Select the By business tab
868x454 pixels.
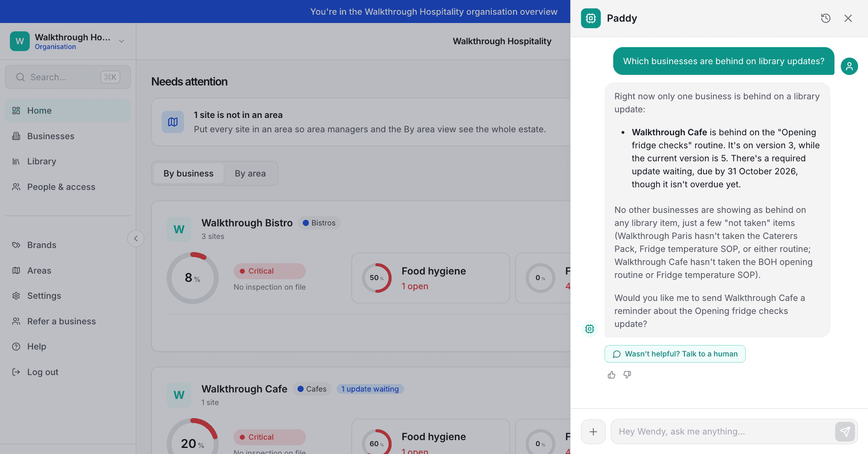[x=188, y=173]
